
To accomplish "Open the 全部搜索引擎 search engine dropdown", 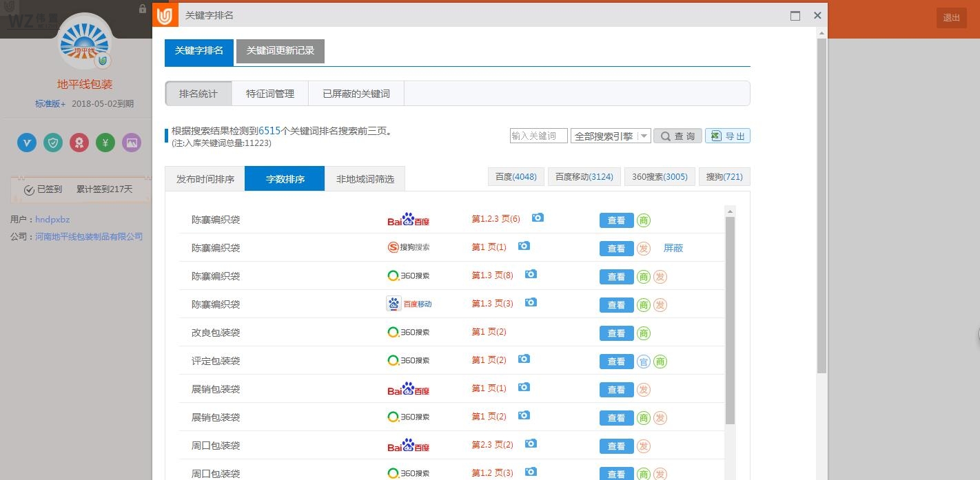I will click(x=610, y=136).
